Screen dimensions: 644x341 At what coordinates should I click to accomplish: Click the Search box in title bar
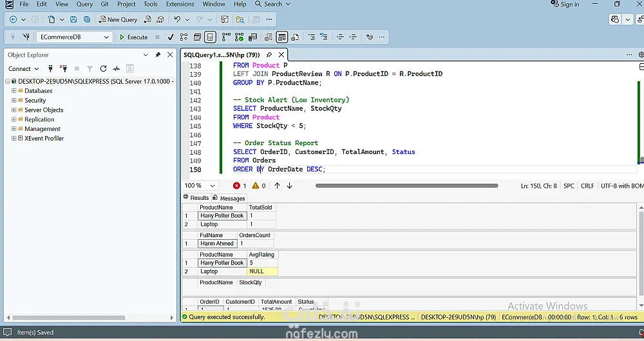point(272,4)
